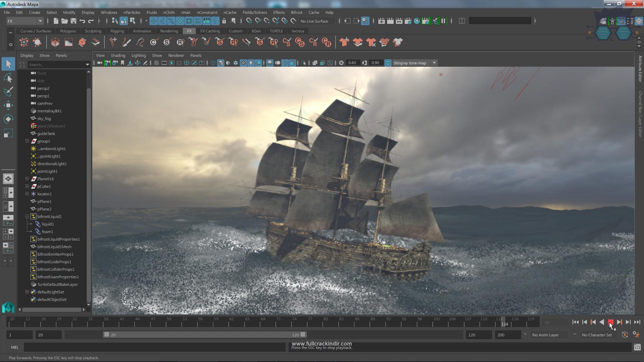Viewport: 644px width, 362px height.
Task: Click the Stingray tone-map dropdown
Action: pyautogui.click(x=414, y=62)
